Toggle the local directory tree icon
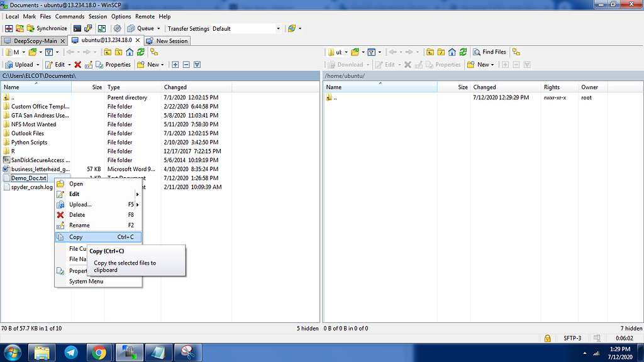The height and width of the screenshot is (362, 644). pos(154,52)
